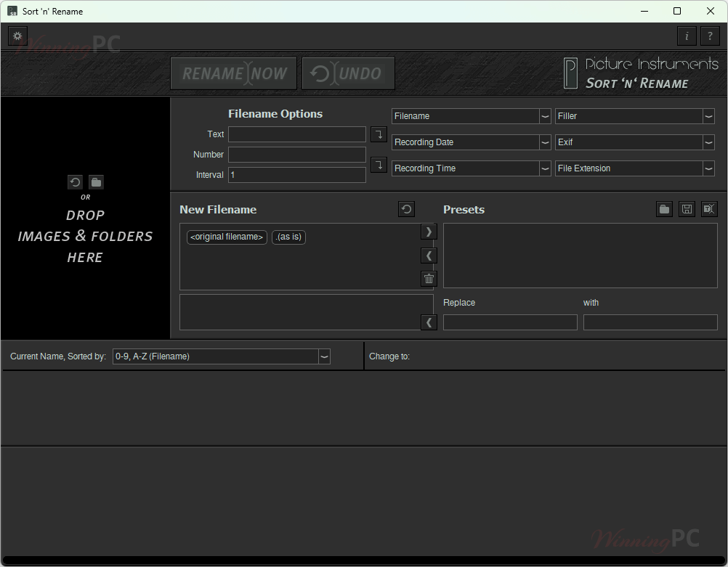Delete filename element with the trash icon

click(429, 279)
